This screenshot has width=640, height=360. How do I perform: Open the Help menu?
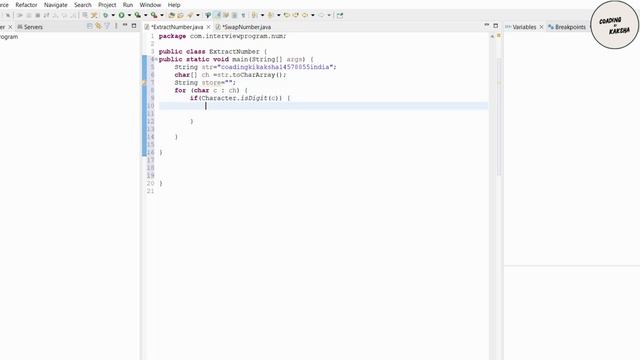(x=174, y=5)
